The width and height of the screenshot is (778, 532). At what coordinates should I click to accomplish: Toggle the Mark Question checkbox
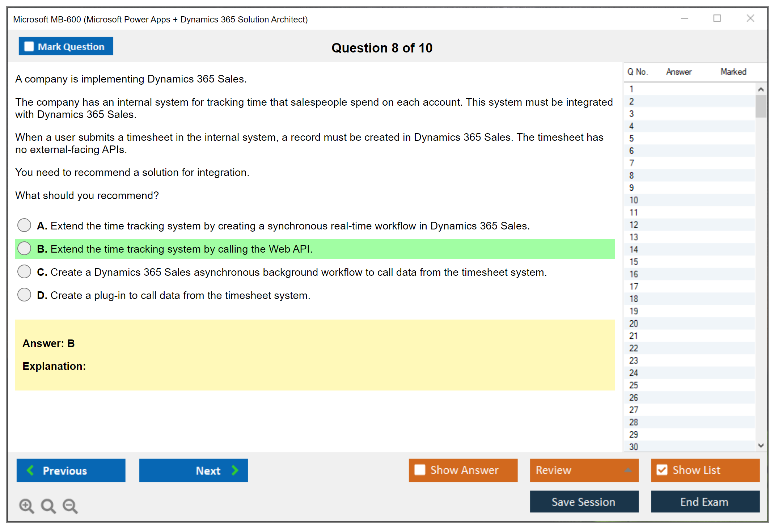29,47
